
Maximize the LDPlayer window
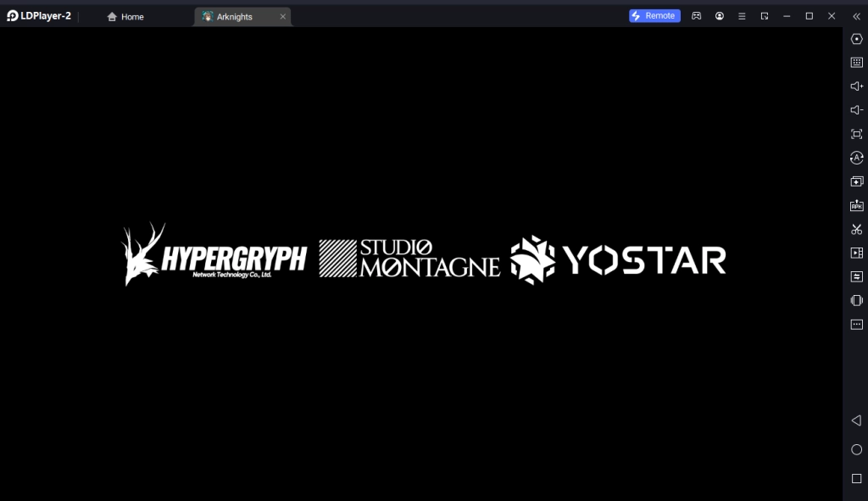[x=809, y=16]
